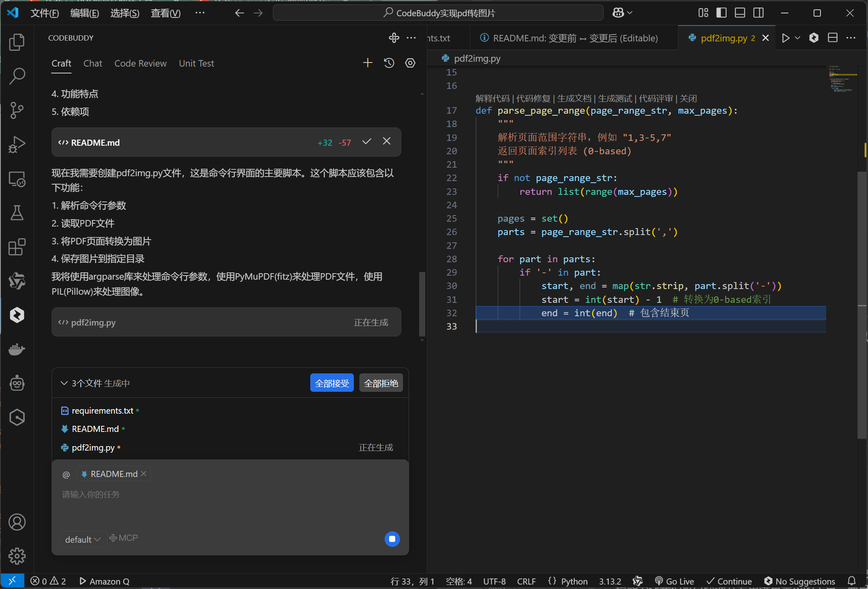Click the CodeBuddy history icon
Image resolution: width=868 pixels, height=589 pixels.
click(389, 63)
